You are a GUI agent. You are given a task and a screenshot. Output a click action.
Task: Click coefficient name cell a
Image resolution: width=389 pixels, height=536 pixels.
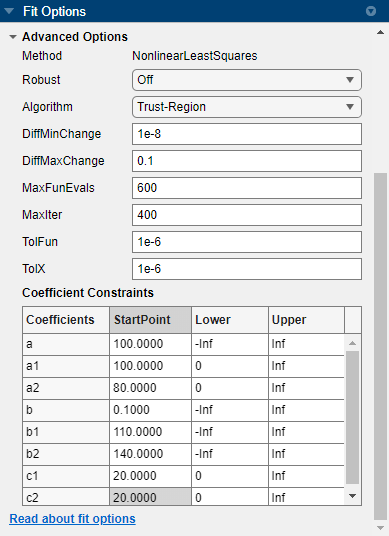point(66,344)
